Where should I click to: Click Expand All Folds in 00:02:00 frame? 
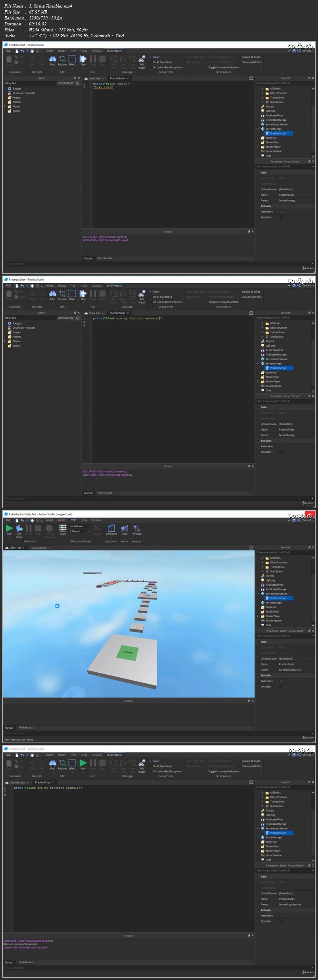[251, 57]
